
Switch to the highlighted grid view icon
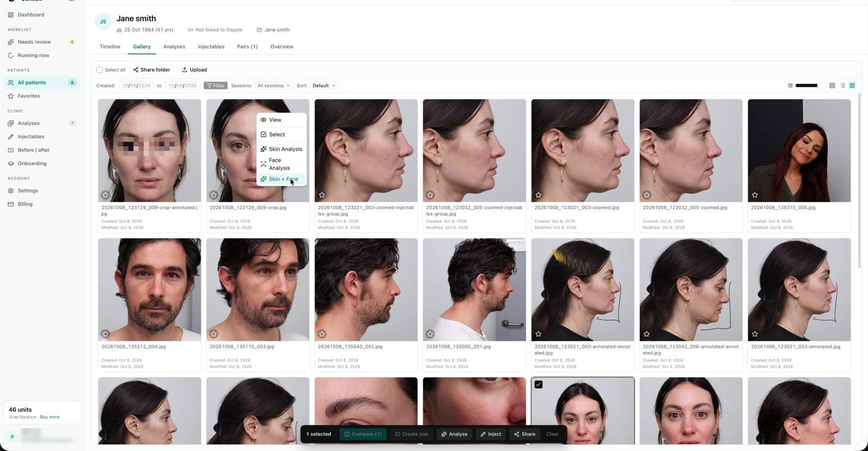[x=852, y=86]
